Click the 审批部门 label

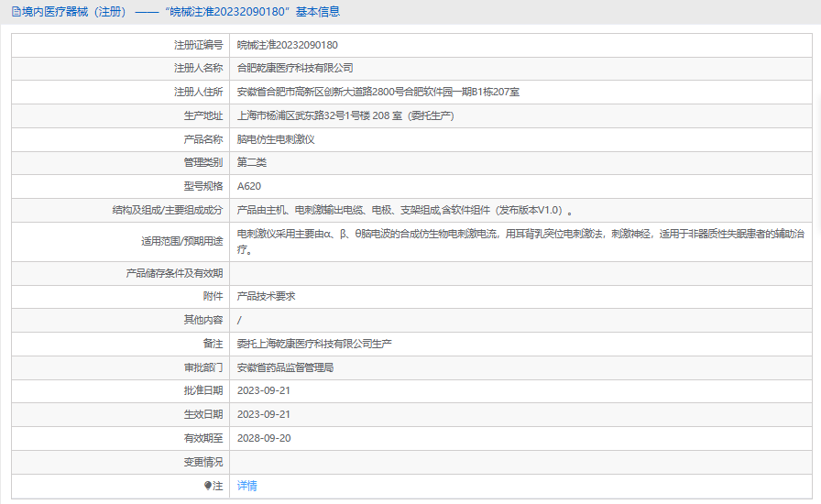[203, 367]
